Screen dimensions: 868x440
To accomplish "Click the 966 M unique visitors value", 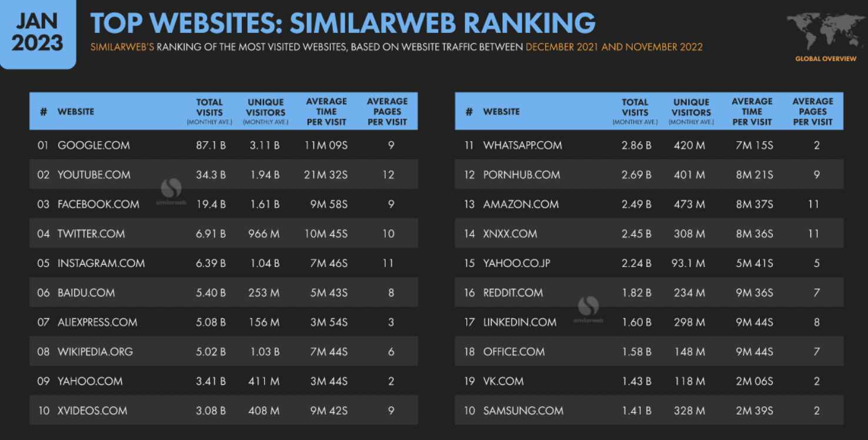I will click(265, 234).
